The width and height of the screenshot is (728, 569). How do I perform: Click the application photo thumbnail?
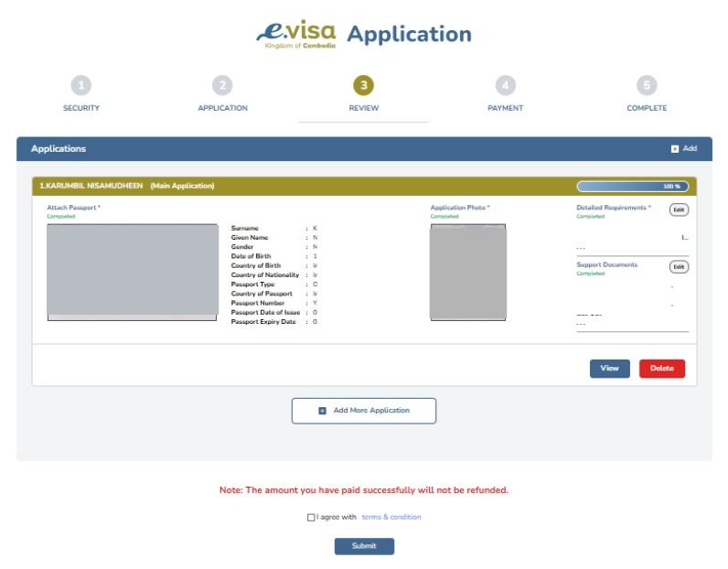[467, 272]
